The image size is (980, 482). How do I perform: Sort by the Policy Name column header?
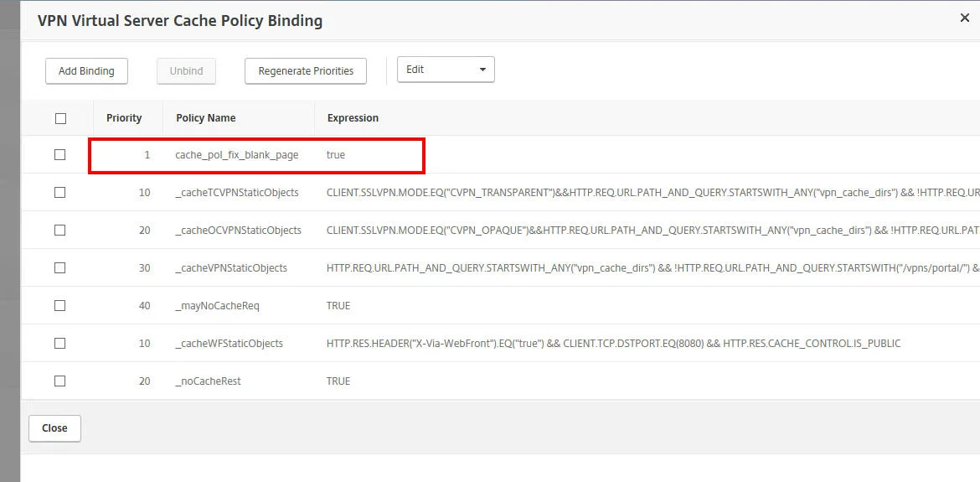205,117
